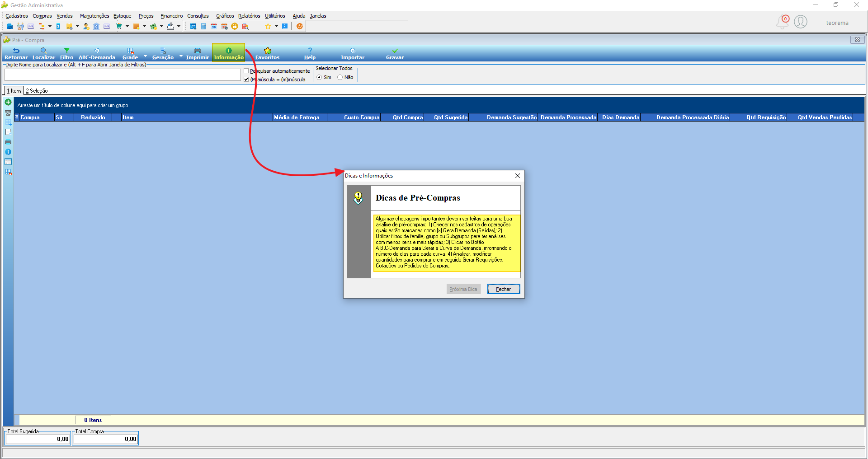Viewport: 868px width, 459px height.
Task: Click the Custo Compra column header
Action: click(x=354, y=117)
